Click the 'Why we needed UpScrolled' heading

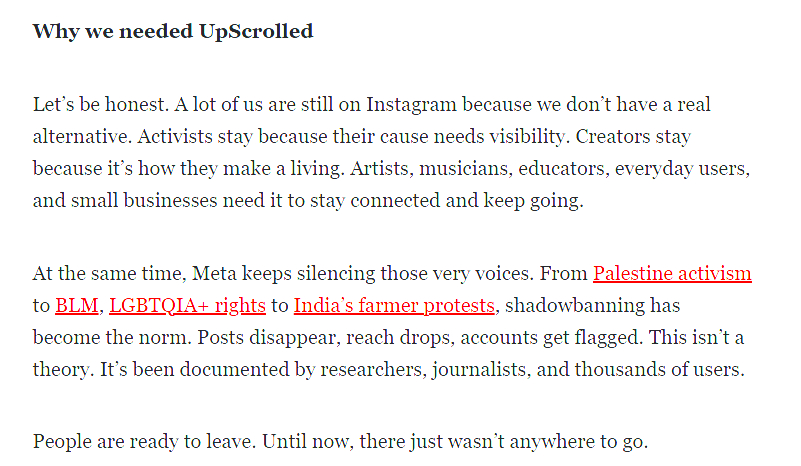[172, 31]
